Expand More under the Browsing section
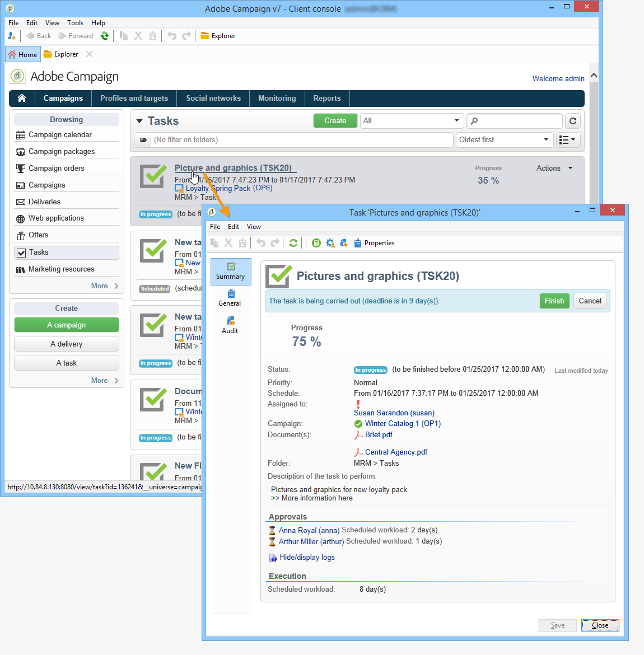644x655 pixels. click(105, 286)
